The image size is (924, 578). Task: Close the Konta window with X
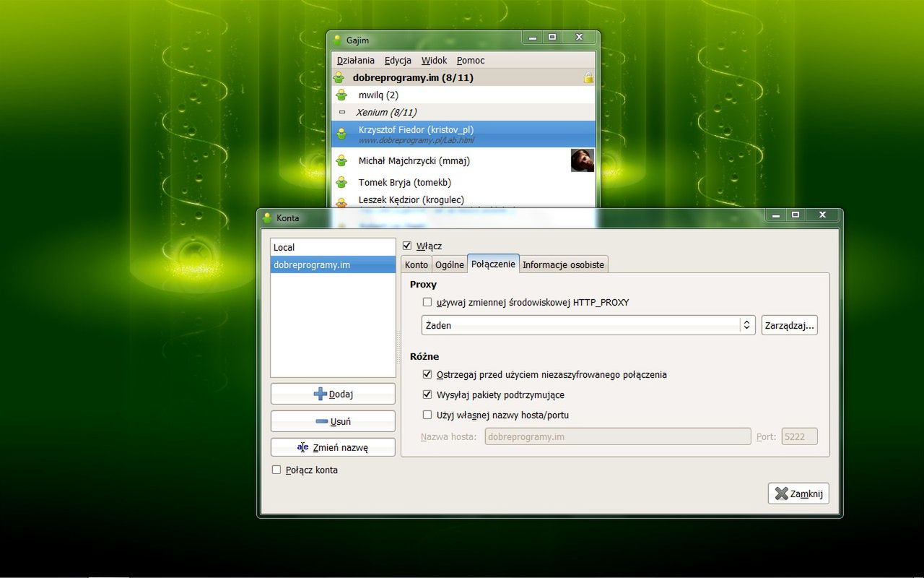coord(822,215)
